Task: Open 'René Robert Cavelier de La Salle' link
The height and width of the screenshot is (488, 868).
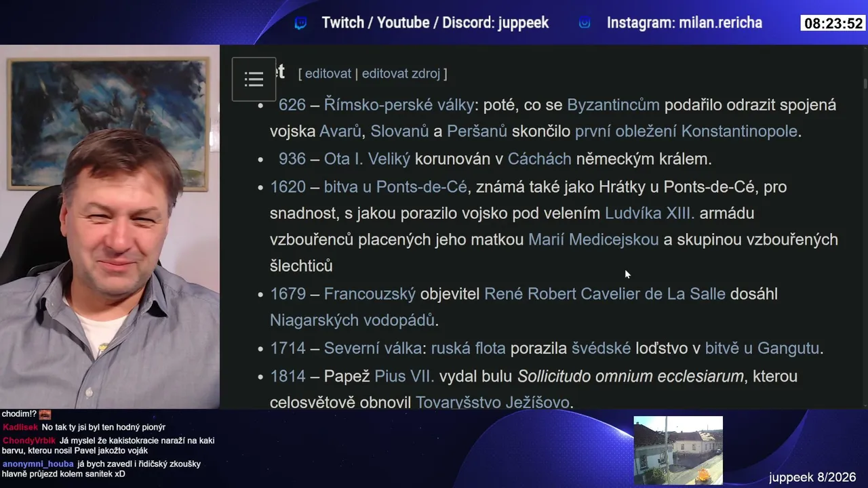Action: [605, 294]
